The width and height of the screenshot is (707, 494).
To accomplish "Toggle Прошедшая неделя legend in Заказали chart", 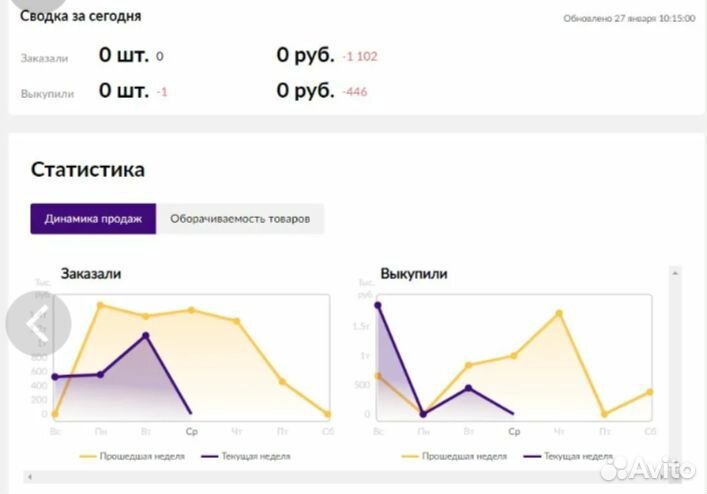I will 132,456.
